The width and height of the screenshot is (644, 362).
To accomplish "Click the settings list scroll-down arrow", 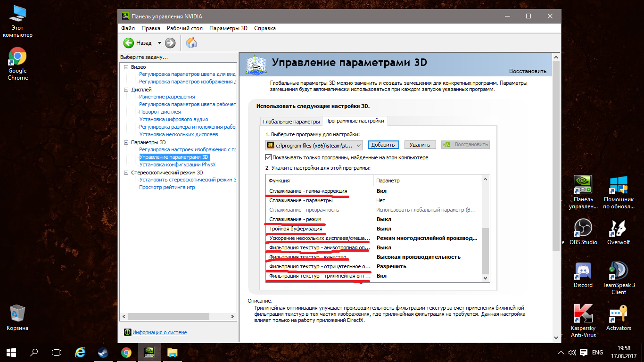I will [486, 278].
